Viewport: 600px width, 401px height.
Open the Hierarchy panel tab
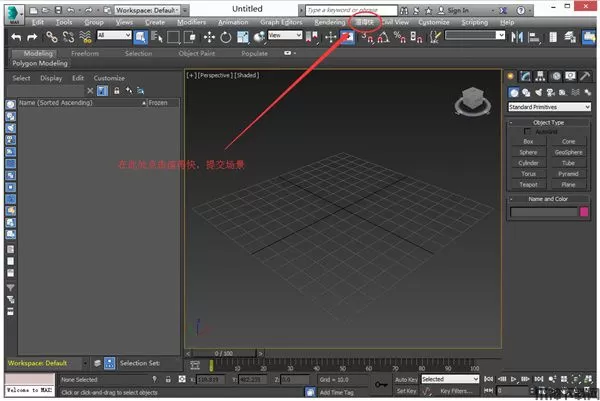pos(541,76)
